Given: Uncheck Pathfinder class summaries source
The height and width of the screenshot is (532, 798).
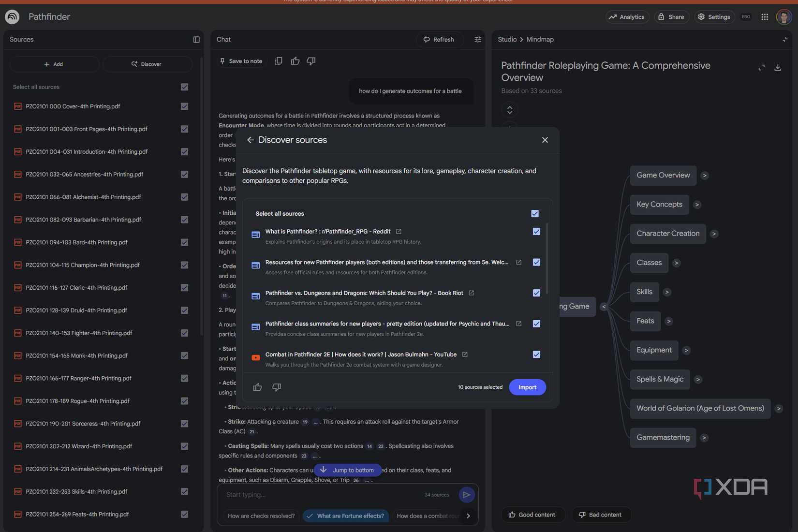Looking at the screenshot, I should 536,324.
